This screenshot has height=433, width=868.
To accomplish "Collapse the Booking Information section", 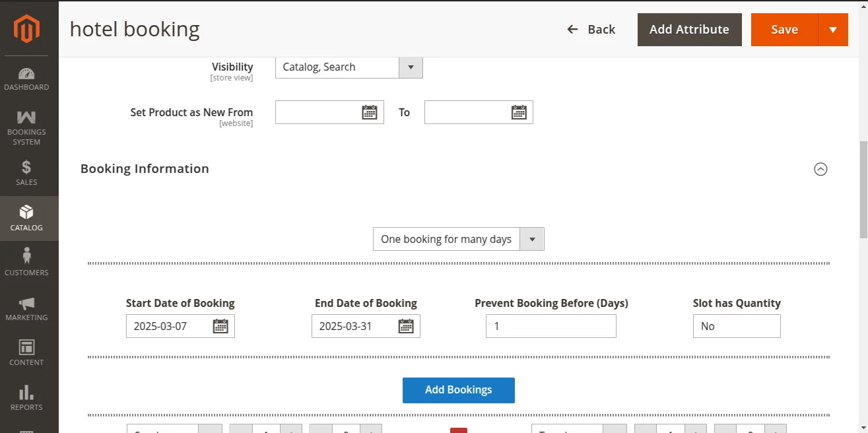I will coord(820,169).
